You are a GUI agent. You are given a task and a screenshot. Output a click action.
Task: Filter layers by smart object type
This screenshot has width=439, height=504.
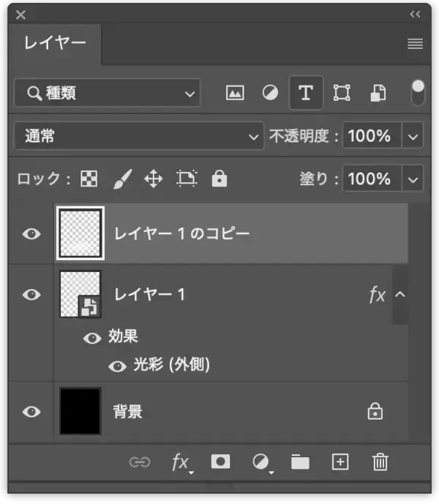378,93
